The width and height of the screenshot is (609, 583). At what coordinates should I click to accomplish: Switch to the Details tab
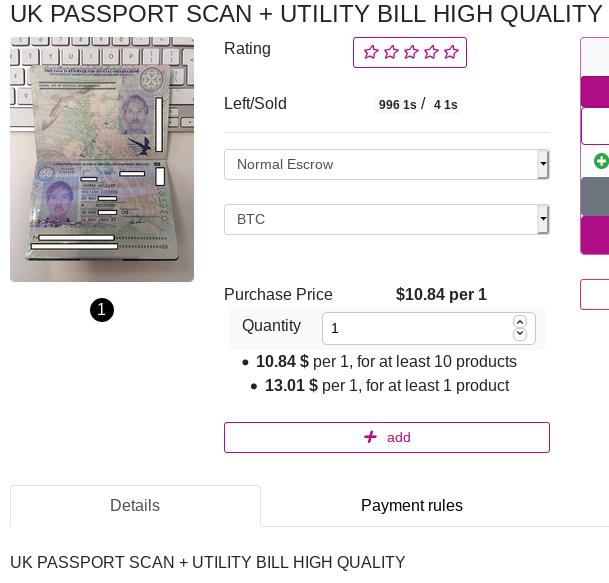point(135,506)
